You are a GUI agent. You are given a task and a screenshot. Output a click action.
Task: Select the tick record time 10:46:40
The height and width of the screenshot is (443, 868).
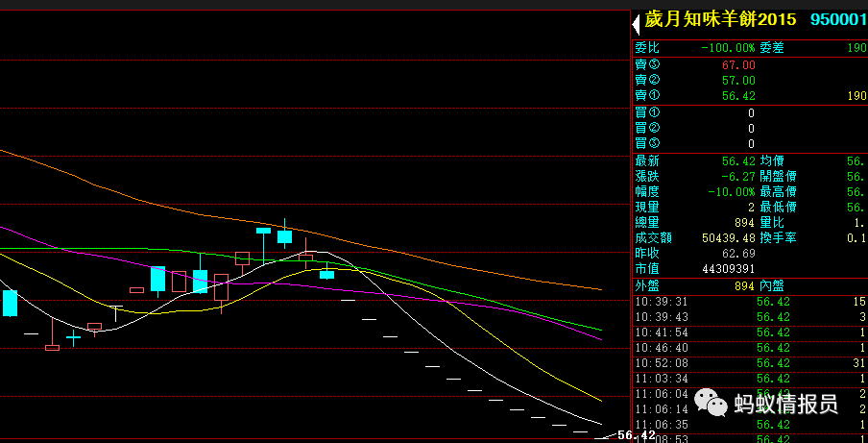pyautogui.click(x=662, y=348)
